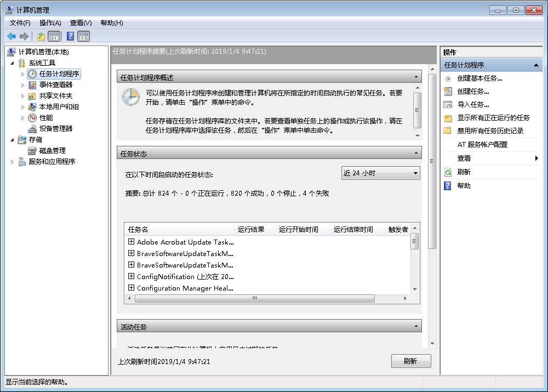Toggle the show/hide console tree icon
548x392 pixels.
54,36
